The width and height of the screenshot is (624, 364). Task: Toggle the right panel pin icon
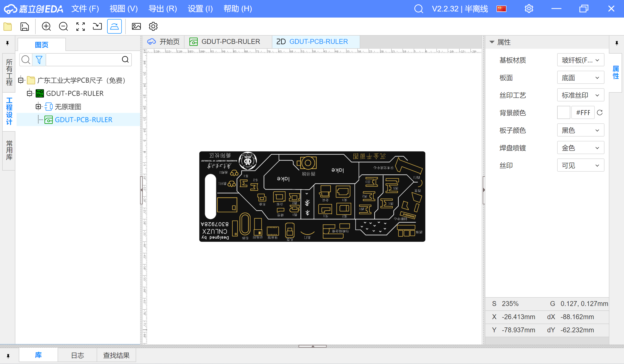617,43
